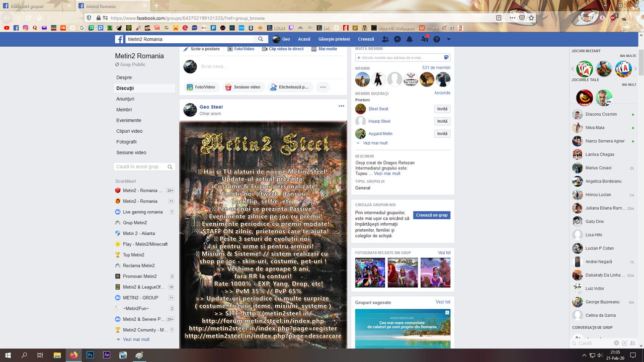
Task: Click Mai multe composer tab
Action: click(325, 49)
